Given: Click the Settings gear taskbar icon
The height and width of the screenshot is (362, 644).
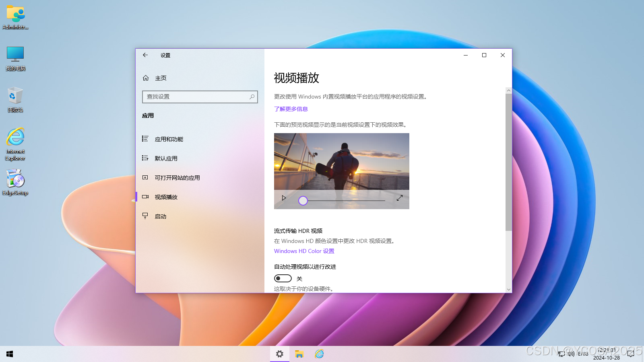Looking at the screenshot, I should tap(280, 354).
